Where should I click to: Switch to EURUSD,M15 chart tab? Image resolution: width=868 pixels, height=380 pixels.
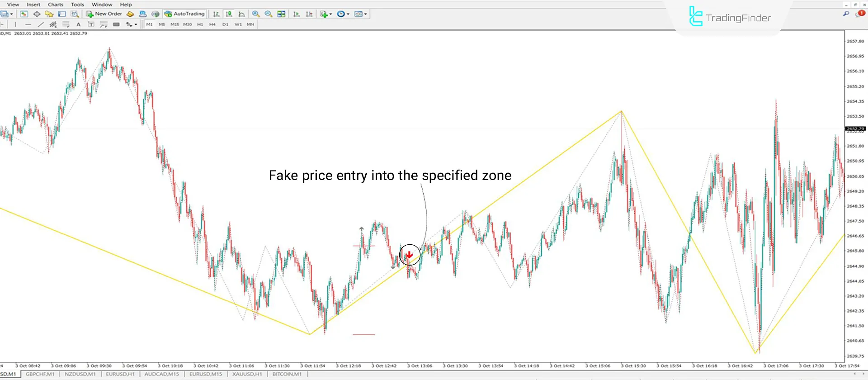click(206, 374)
